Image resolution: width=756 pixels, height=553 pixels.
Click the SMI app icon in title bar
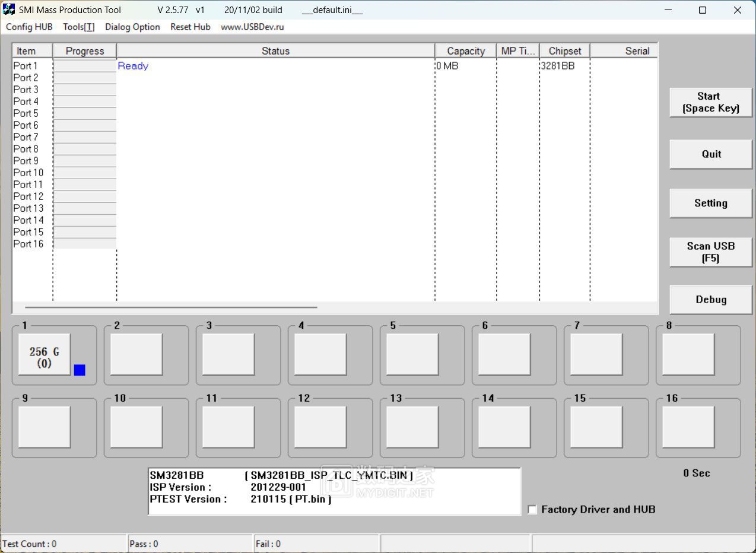tap(9, 9)
